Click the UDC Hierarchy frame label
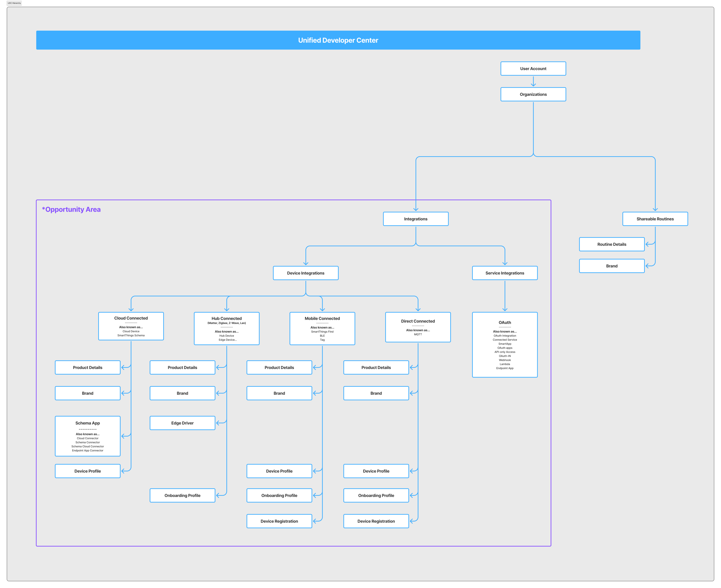The width and height of the screenshot is (721, 588). (14, 3)
